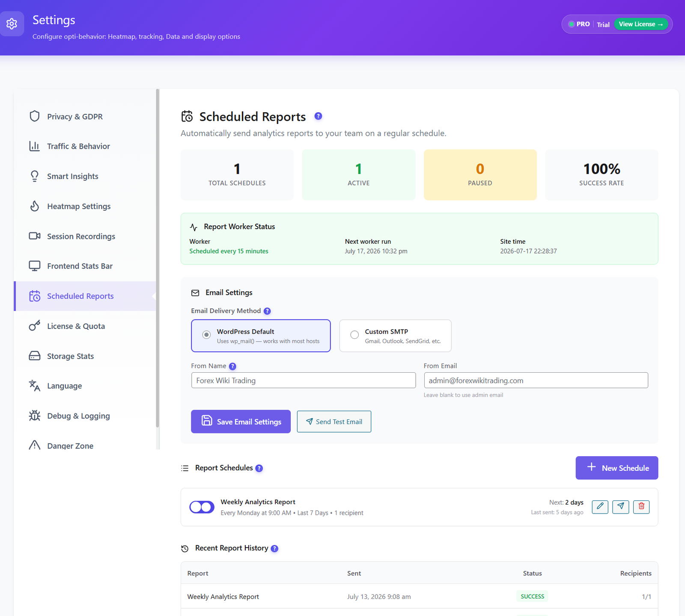Click the help icon next to the Scheduled Reports title
This screenshot has height=616, width=685.
[318, 116]
